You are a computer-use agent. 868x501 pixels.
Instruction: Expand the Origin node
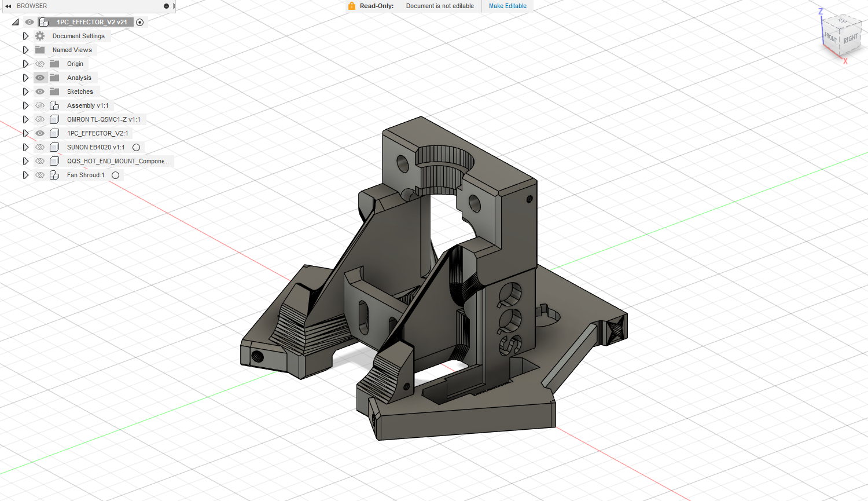coord(25,64)
